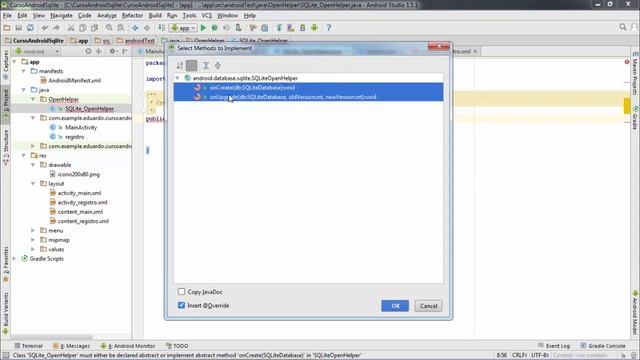Select onCreate method in dialog list
Image resolution: width=640 pixels, height=360 pixels.
tap(308, 87)
